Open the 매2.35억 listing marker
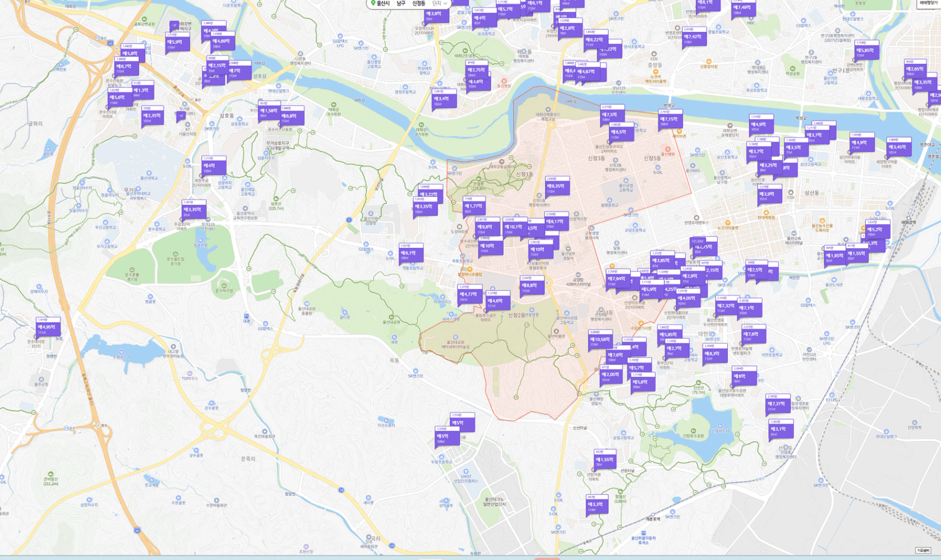Viewport: 941px width, 560px height. [x=153, y=116]
